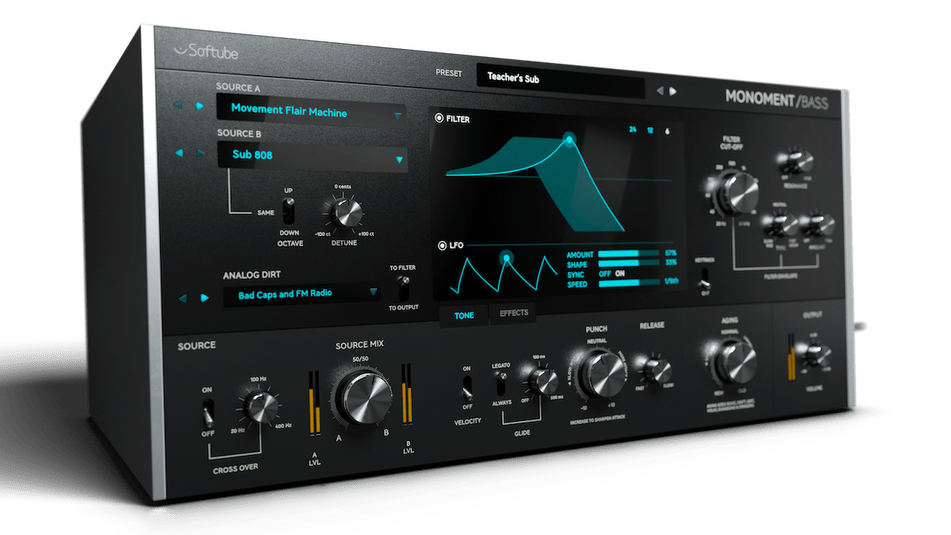Click the Aging knob
This screenshot has width=951, height=535.
[x=734, y=362]
